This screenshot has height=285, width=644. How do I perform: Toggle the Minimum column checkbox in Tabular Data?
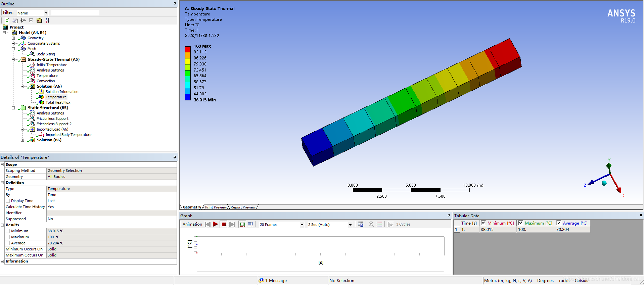point(483,223)
